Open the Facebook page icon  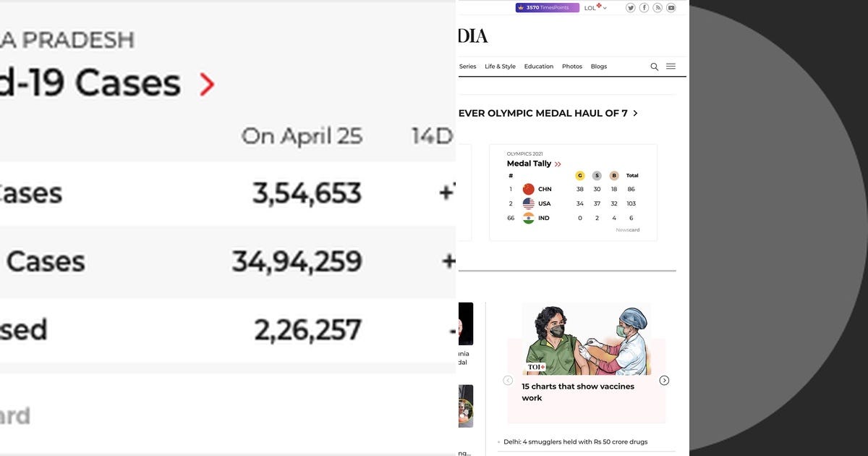coord(644,8)
